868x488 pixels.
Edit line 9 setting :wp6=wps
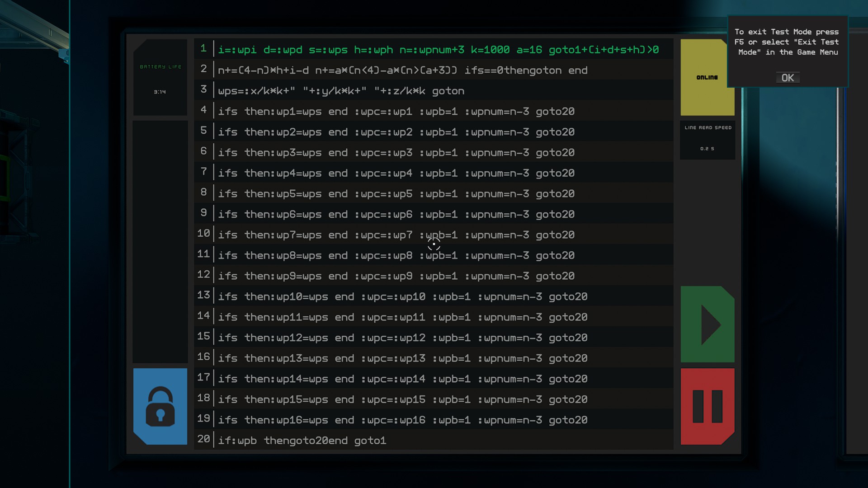pos(396,214)
